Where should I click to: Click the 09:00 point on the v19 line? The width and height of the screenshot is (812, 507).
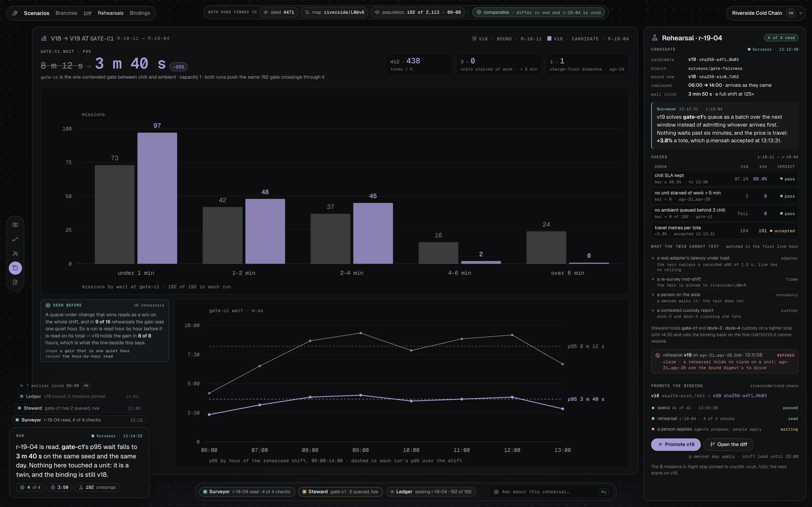361,395
